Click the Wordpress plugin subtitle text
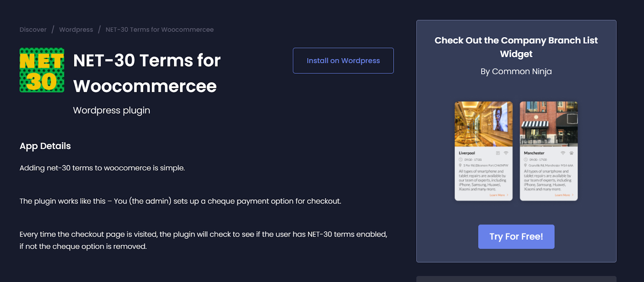Screen dimensions: 644x282 pyautogui.click(x=111, y=110)
